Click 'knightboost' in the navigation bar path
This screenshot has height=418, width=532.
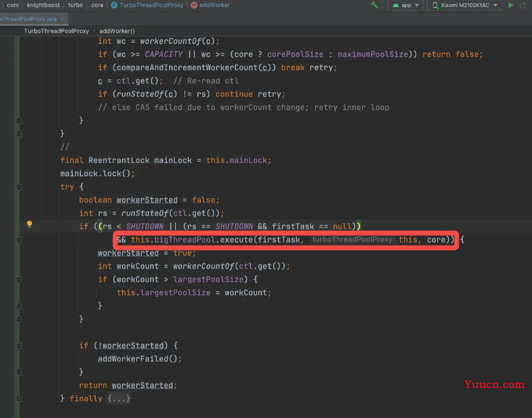pos(43,5)
